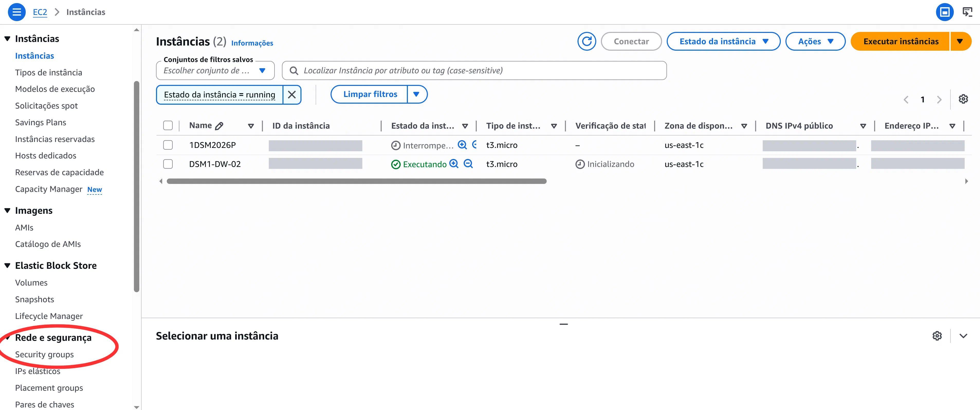Click the details panel resize handle

[563, 324]
